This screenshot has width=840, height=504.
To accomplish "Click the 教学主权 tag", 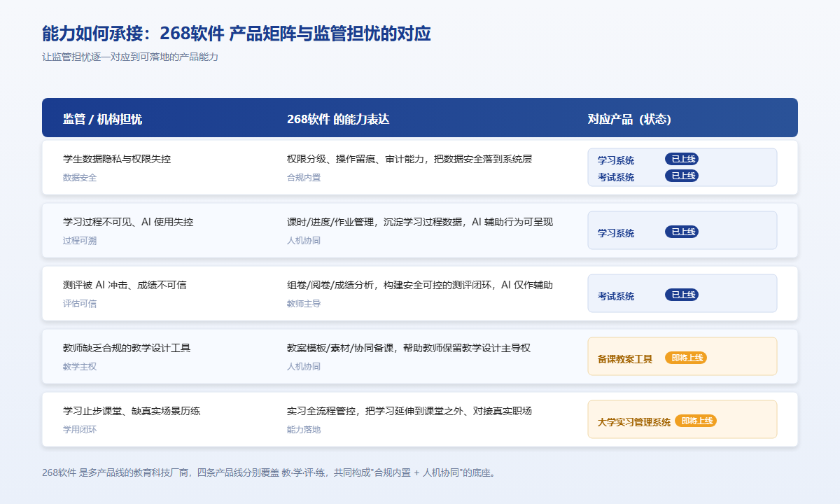I will [x=80, y=366].
